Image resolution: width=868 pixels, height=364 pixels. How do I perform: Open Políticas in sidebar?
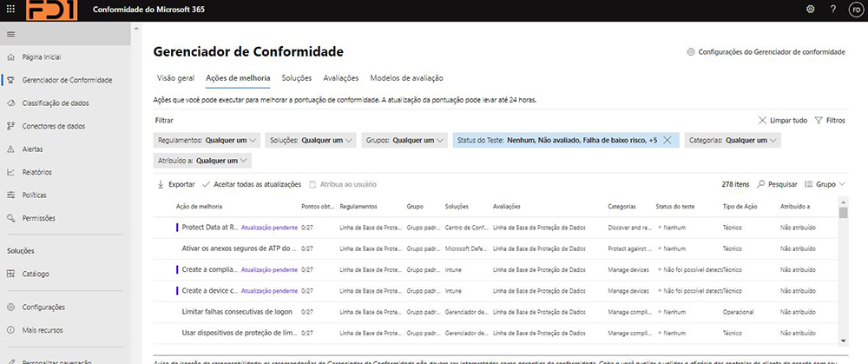click(x=35, y=195)
